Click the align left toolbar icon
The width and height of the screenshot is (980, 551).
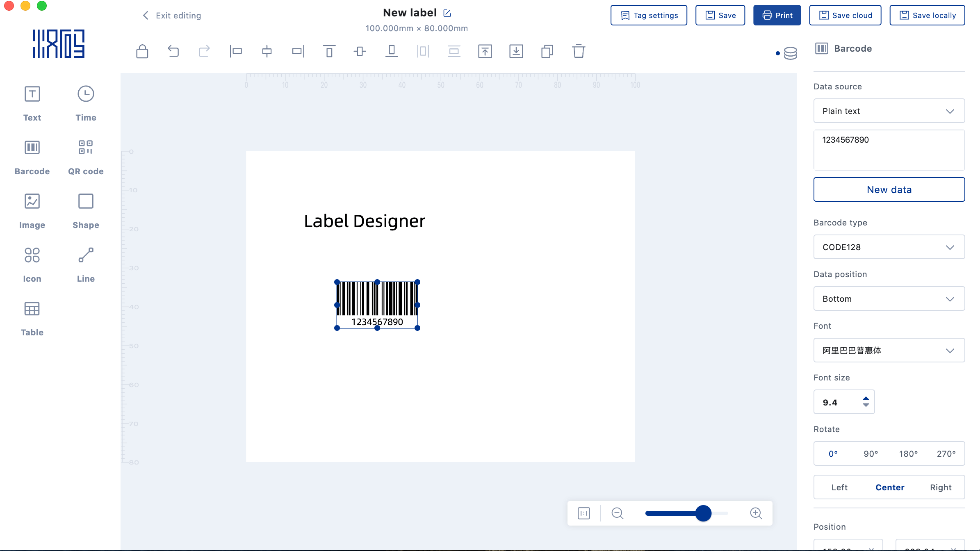[236, 51]
